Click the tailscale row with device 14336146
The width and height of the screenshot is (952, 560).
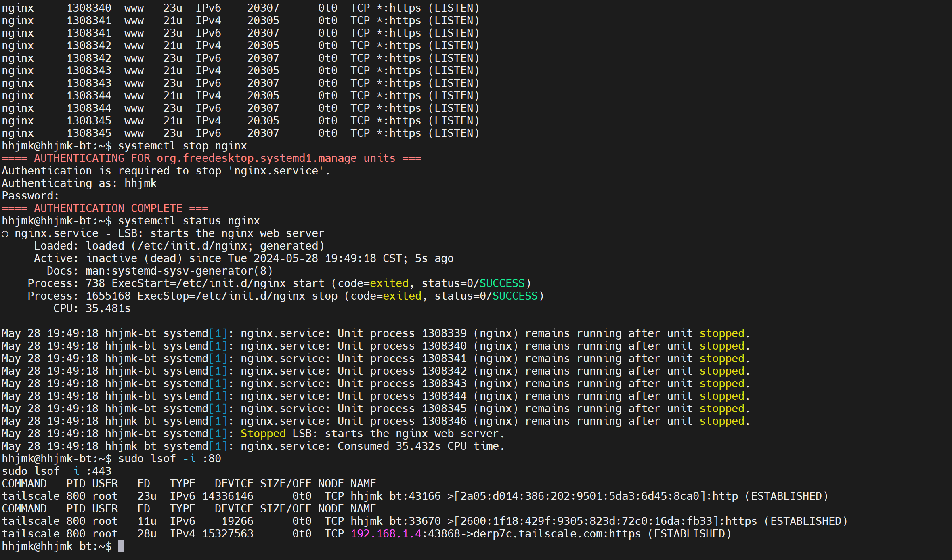415,496
